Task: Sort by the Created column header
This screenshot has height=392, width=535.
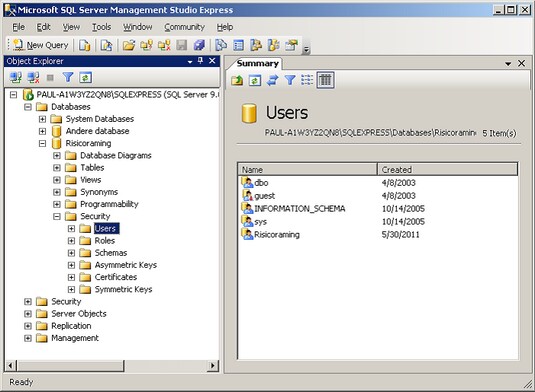Action: [447, 170]
